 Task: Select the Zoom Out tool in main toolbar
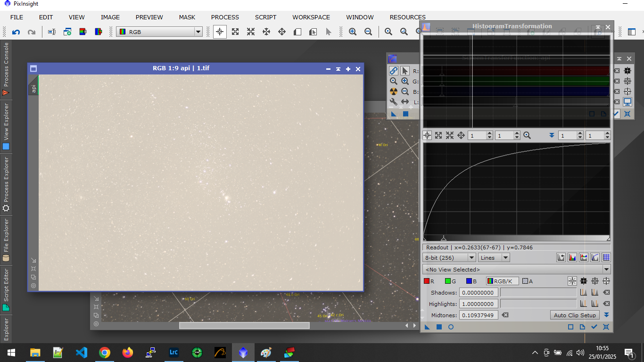point(368,32)
